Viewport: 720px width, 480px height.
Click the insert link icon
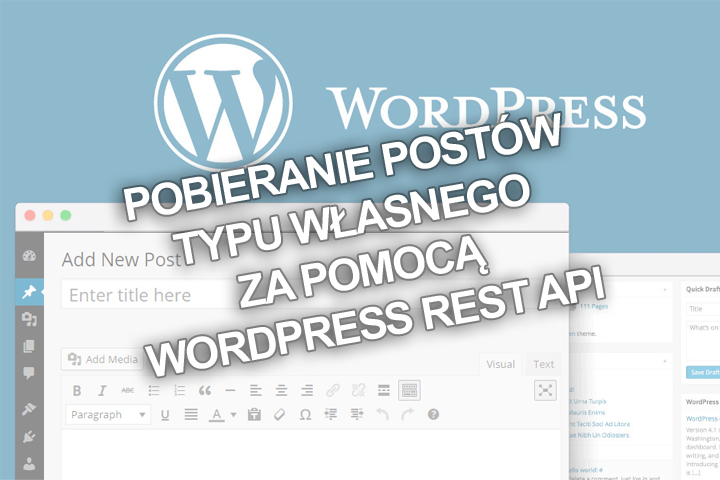[333, 390]
